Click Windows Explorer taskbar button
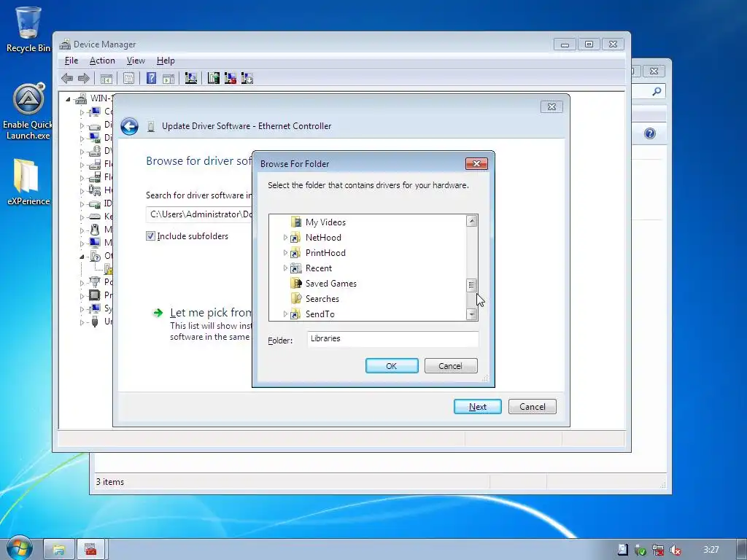The height and width of the screenshot is (560, 747). coord(59,550)
